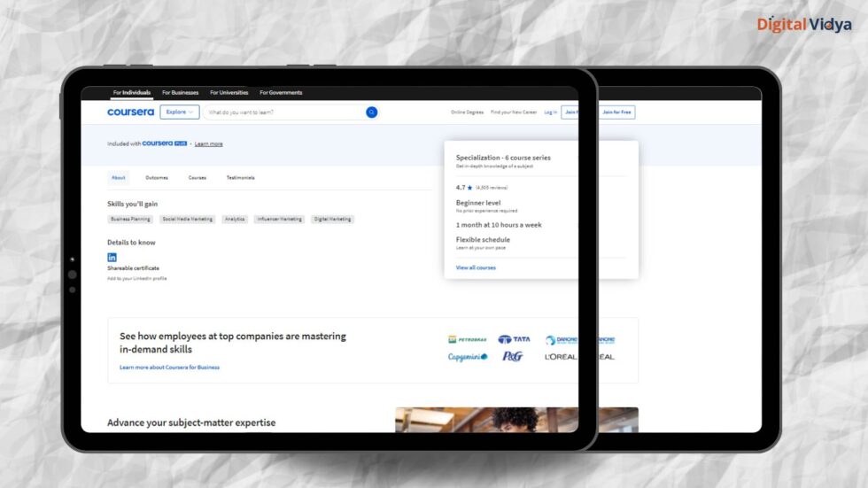Click the L'Oreal company logo
This screenshot has height=488, width=868.
(x=560, y=357)
